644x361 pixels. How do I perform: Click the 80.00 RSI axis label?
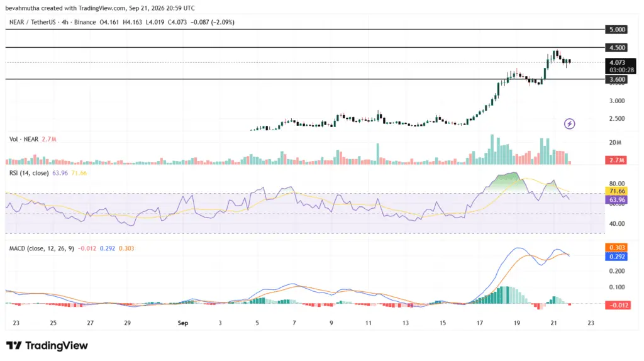[x=617, y=184]
